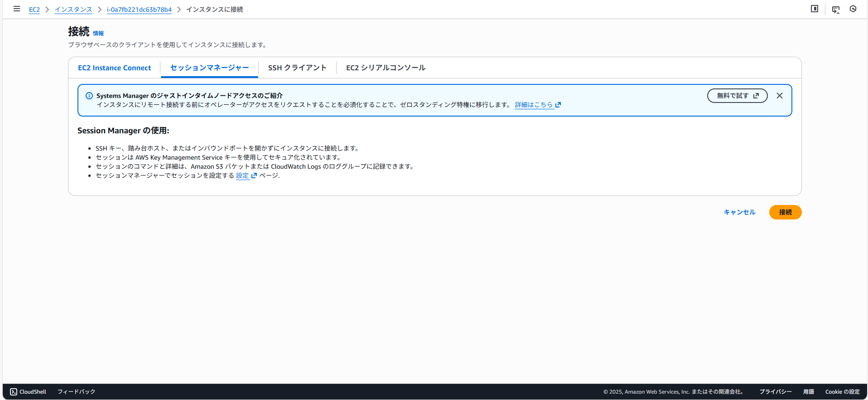The width and height of the screenshot is (868, 400).
Task: Open プライバシー footer link
Action: [776, 392]
